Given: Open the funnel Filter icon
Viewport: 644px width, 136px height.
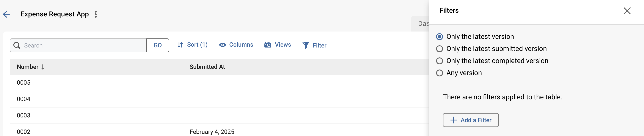Looking at the screenshot, I should click(x=305, y=45).
